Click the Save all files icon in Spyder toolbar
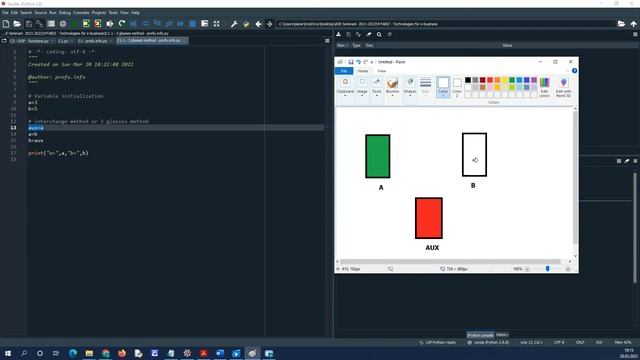640x360 pixels. coord(40,24)
